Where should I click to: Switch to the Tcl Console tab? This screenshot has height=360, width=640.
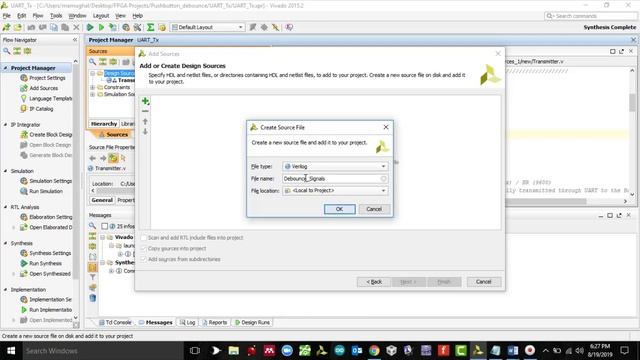(115, 322)
